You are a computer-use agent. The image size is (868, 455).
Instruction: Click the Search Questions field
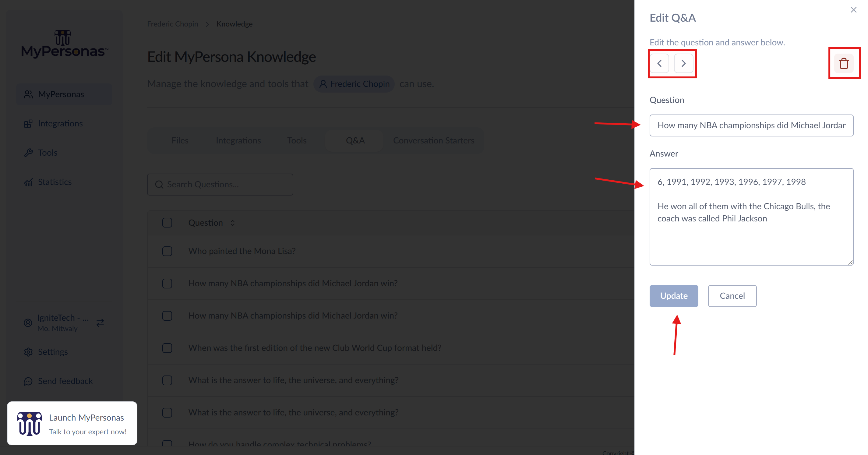click(220, 184)
